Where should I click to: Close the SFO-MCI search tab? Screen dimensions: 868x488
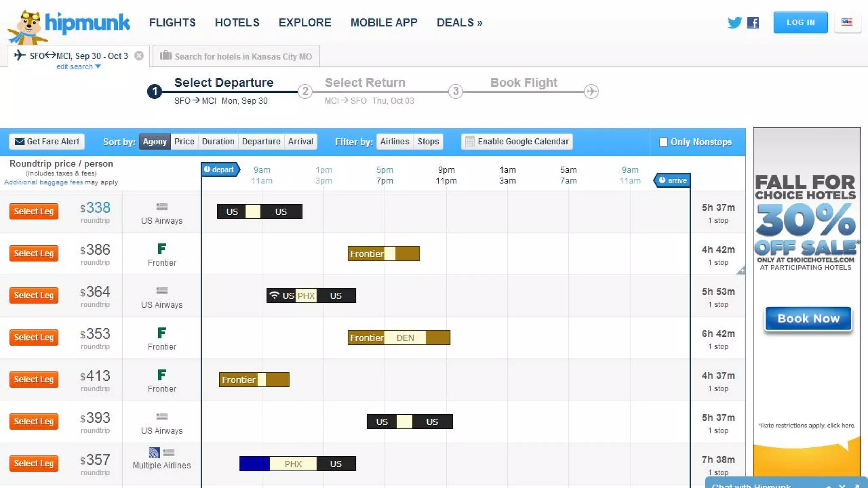point(139,56)
